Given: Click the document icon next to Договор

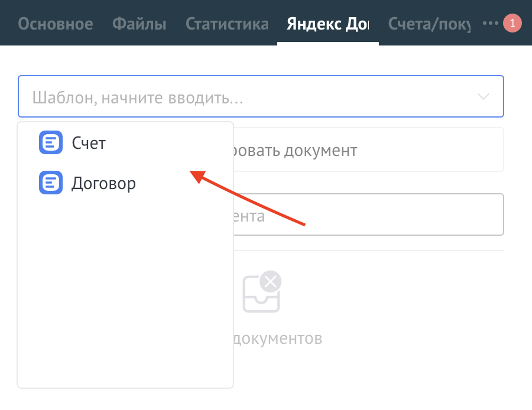Looking at the screenshot, I should point(51,183).
